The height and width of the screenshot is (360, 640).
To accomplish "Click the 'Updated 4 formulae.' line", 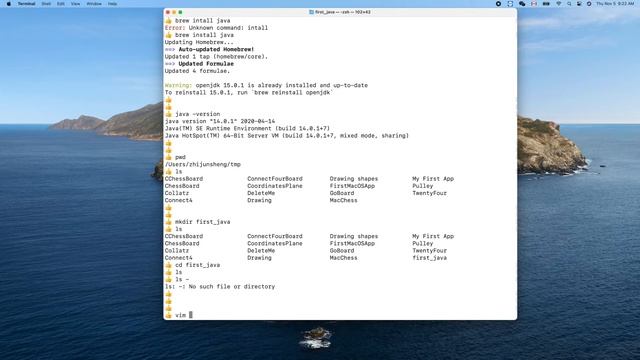I will (198, 71).
